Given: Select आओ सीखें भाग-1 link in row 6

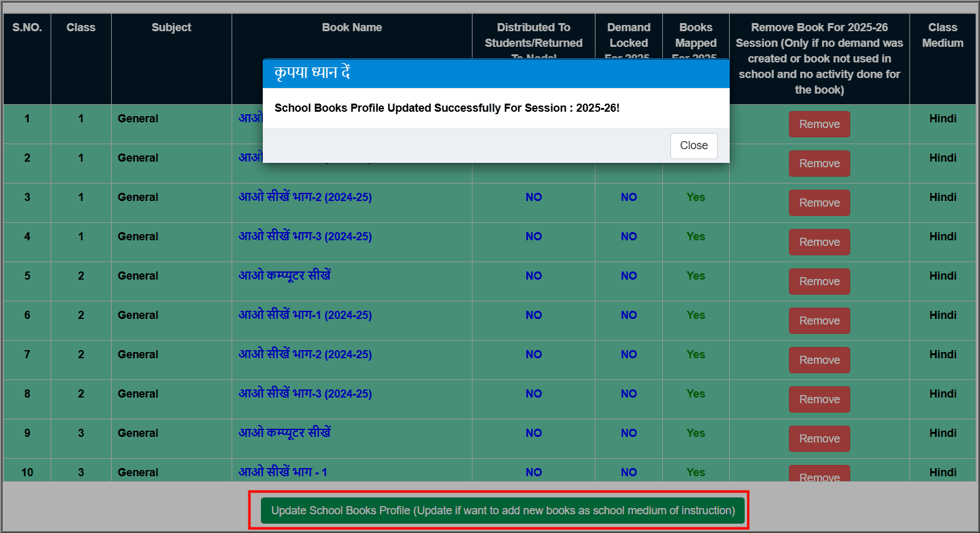Looking at the screenshot, I should click(x=305, y=315).
